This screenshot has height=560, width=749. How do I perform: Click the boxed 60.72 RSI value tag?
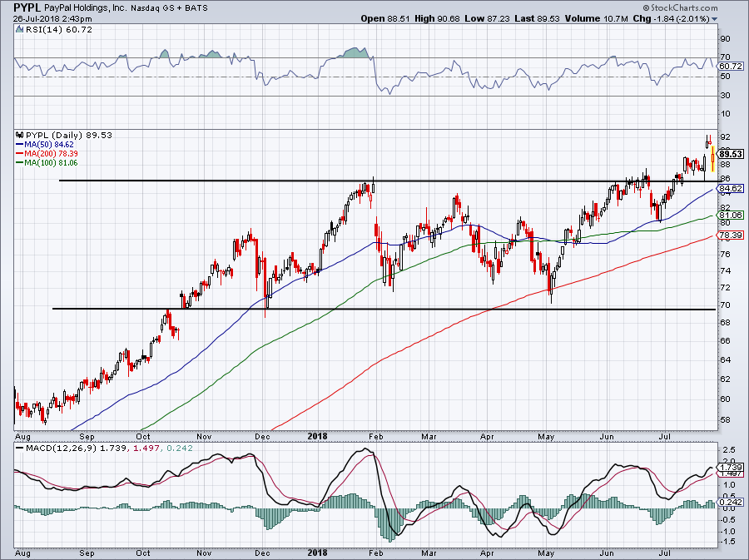[731, 67]
